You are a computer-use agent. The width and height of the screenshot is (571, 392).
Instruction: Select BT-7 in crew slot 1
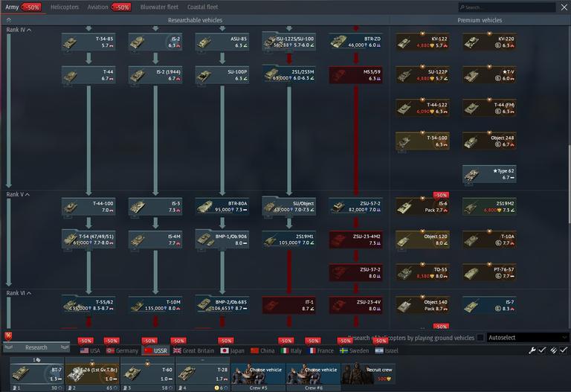[36, 374]
